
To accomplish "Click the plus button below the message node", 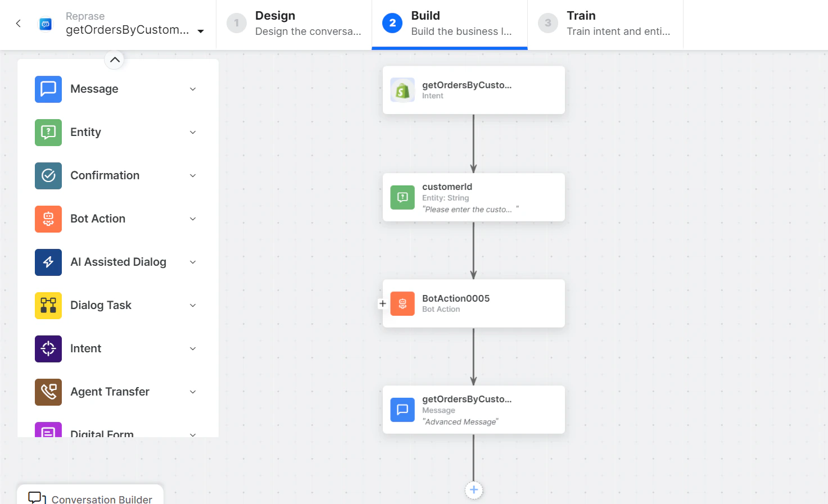I will pyautogui.click(x=473, y=489).
